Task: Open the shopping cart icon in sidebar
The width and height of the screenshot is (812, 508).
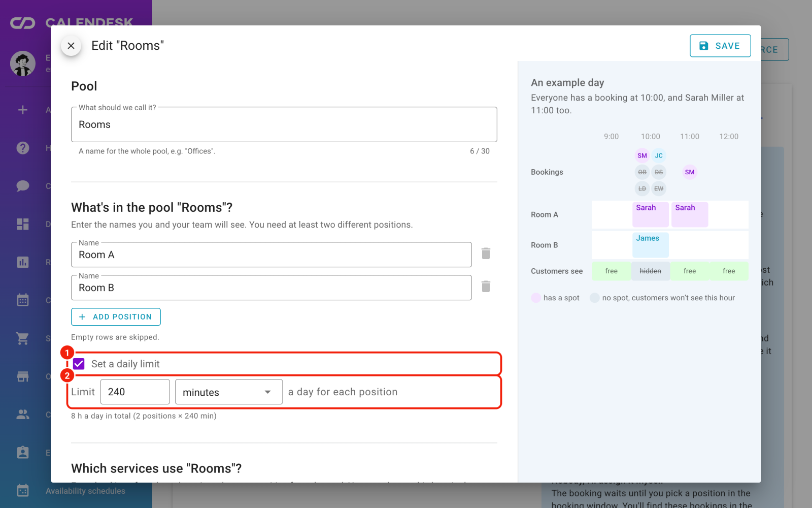Action: pos(23,338)
